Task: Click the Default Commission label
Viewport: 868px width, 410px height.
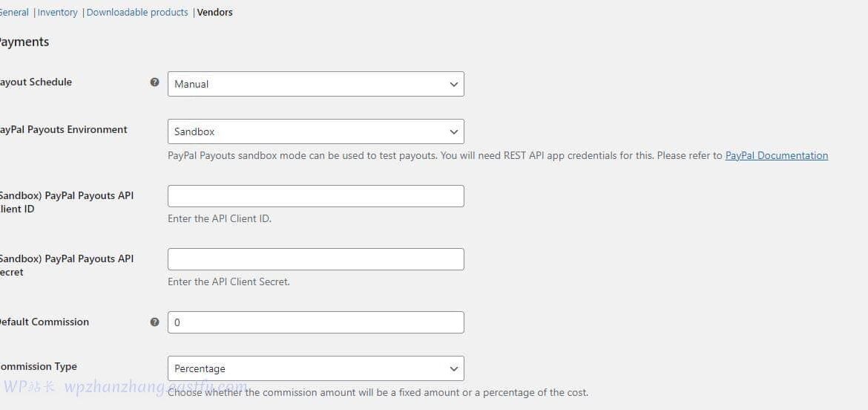Action: click(43, 322)
